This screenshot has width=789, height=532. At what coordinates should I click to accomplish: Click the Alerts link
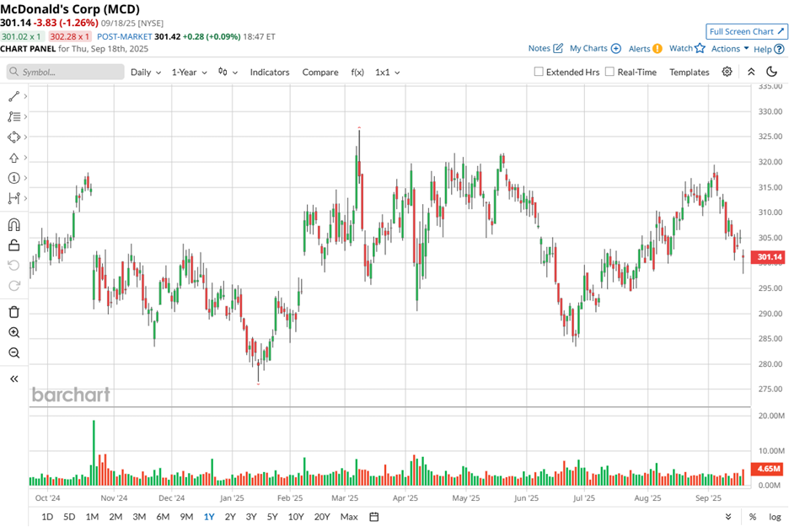(639, 49)
